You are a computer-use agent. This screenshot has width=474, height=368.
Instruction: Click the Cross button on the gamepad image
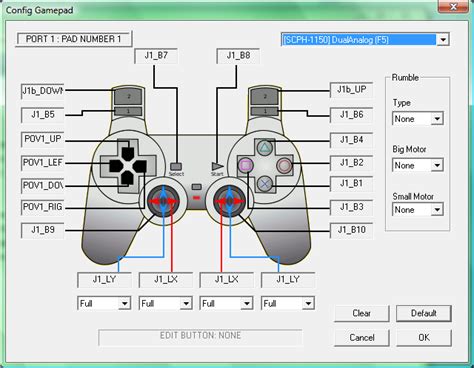point(265,184)
